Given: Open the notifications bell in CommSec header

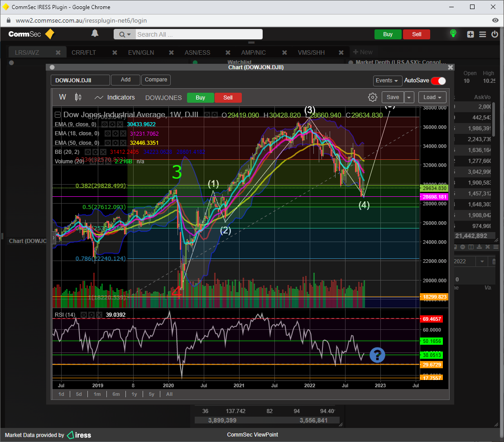Looking at the screenshot, I should coord(95,33).
